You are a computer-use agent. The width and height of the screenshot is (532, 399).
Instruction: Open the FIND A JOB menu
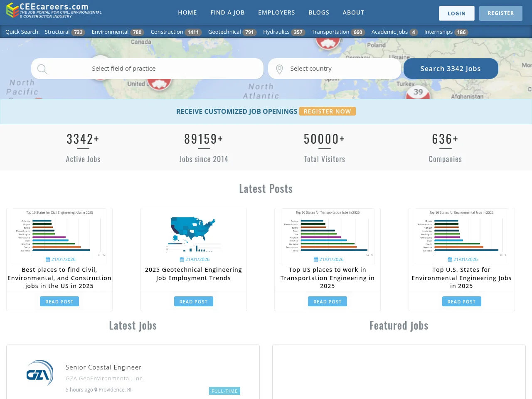tap(227, 12)
